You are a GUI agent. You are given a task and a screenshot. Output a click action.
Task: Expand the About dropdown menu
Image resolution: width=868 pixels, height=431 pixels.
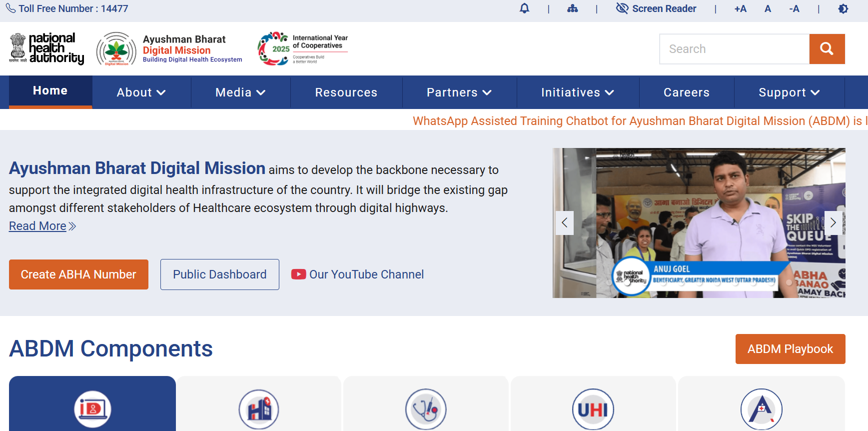(x=141, y=92)
